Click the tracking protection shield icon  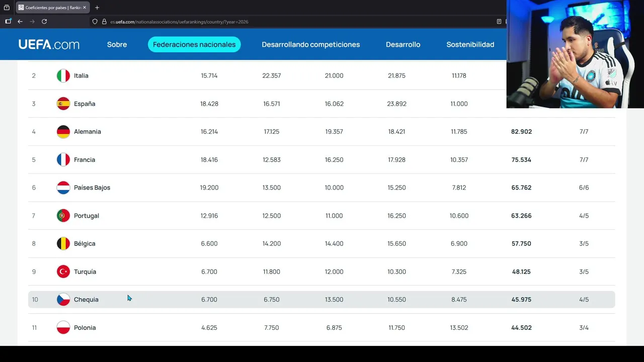95,22
